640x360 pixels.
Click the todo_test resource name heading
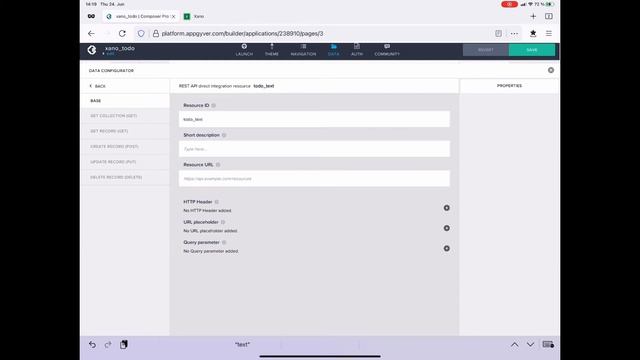tap(264, 86)
